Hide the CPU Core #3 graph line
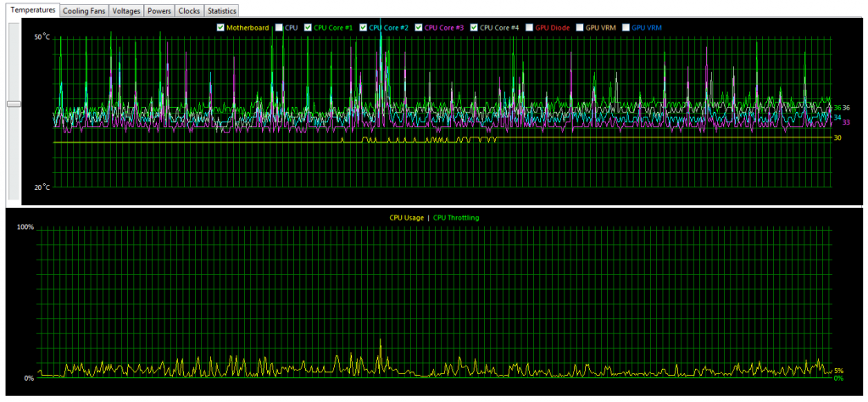868x402 pixels. point(419,27)
